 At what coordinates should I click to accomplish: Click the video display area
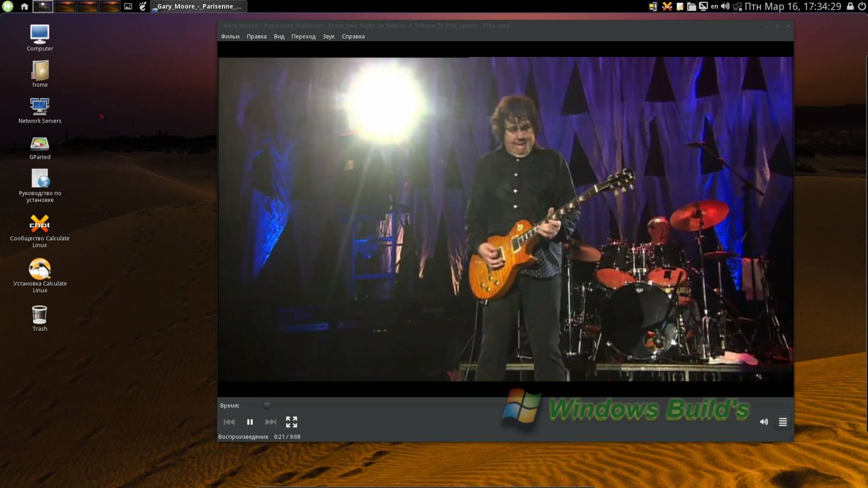pyautogui.click(x=506, y=219)
